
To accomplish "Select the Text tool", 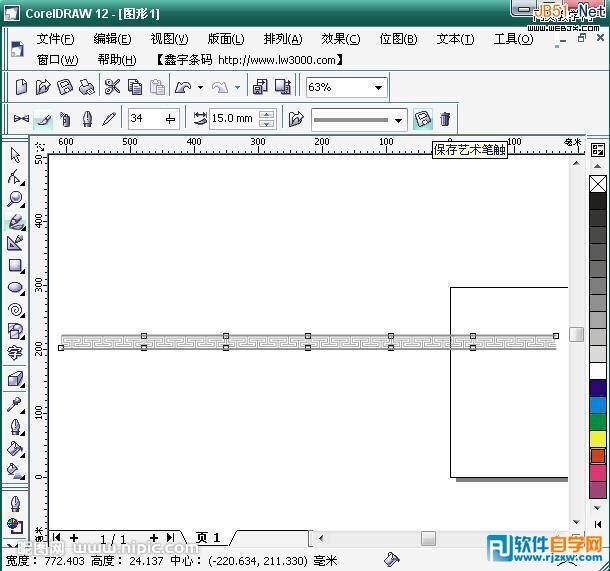I will 15,353.
